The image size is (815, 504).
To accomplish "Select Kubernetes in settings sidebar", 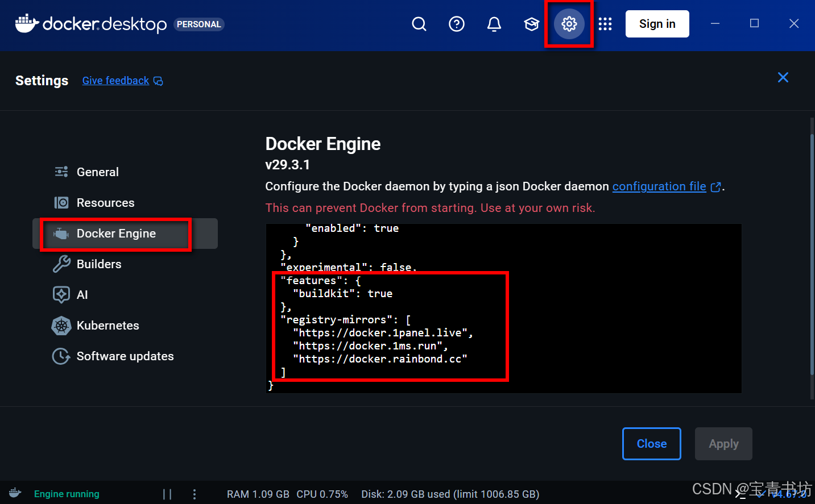I will (x=125, y=326).
